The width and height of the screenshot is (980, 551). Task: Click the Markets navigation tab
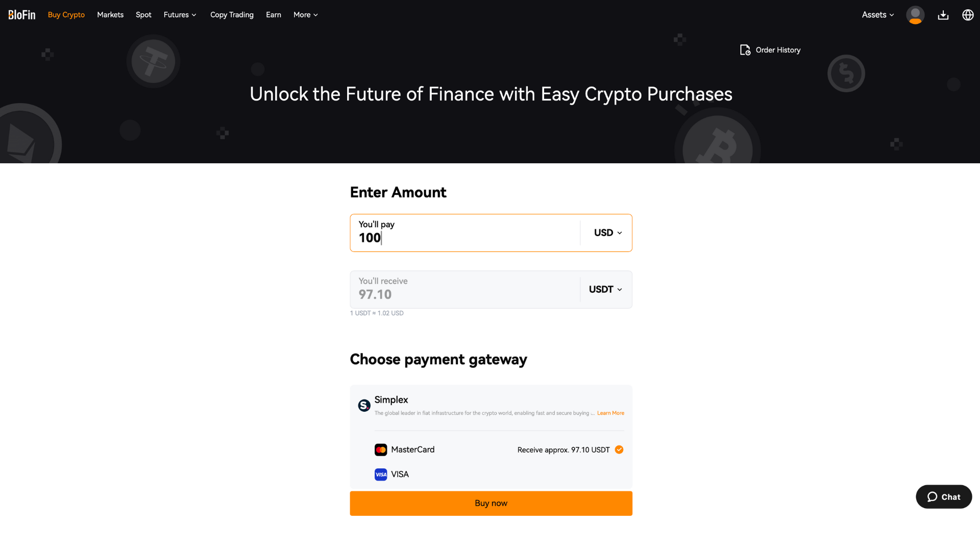click(x=110, y=15)
